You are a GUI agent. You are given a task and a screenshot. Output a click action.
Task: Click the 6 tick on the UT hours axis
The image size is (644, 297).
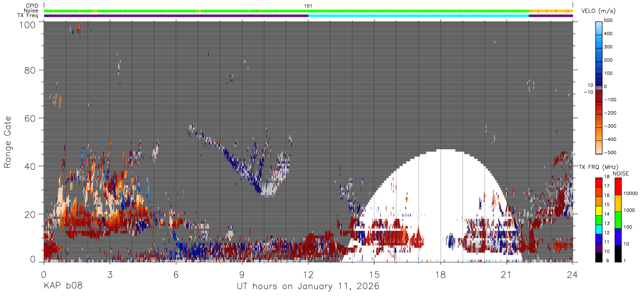tap(176, 274)
